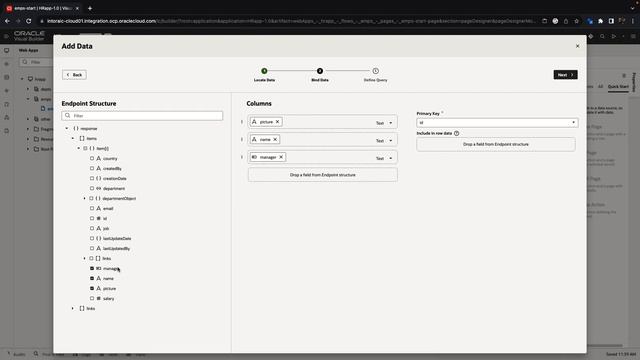Open Text type dropdown for name column

click(x=384, y=140)
